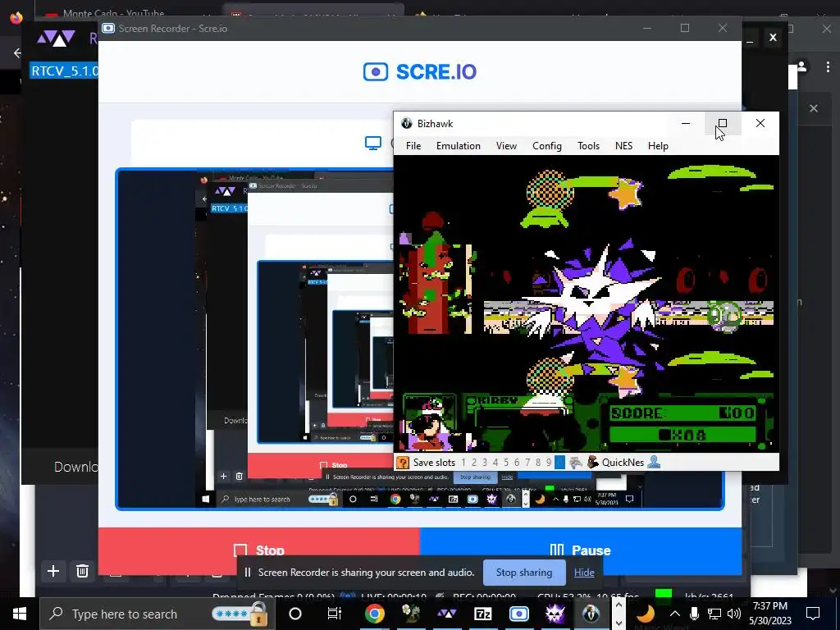Open the Emulation menu in Bizhawk
This screenshot has height=630, width=840.
pos(458,146)
